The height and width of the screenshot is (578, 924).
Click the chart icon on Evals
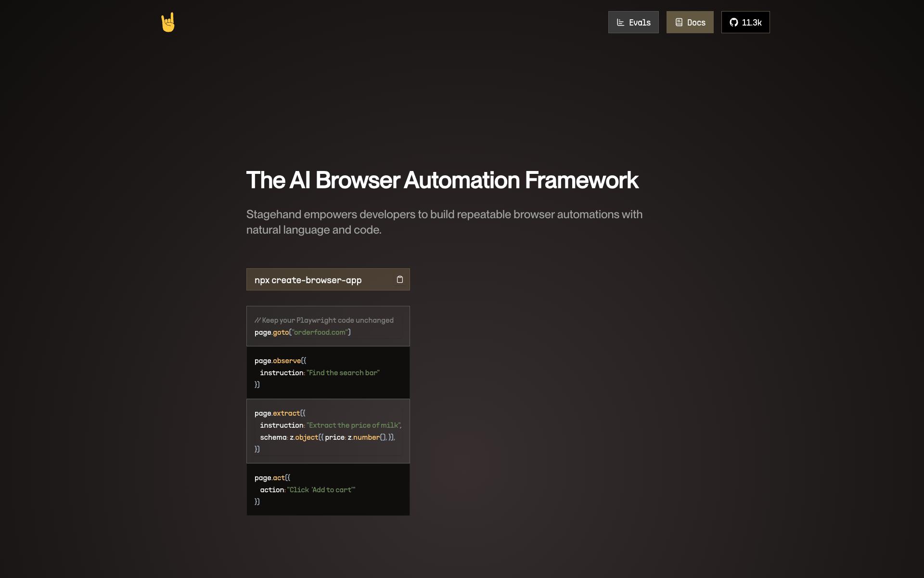pos(620,23)
